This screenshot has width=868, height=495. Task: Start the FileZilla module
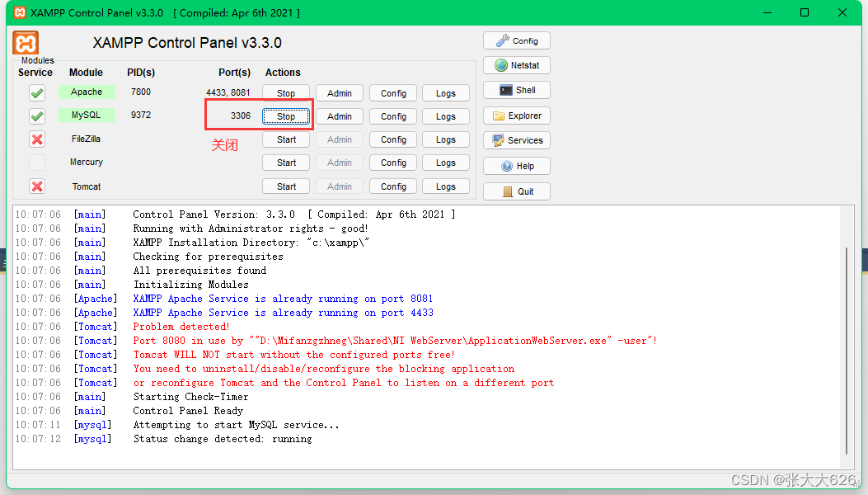(286, 139)
